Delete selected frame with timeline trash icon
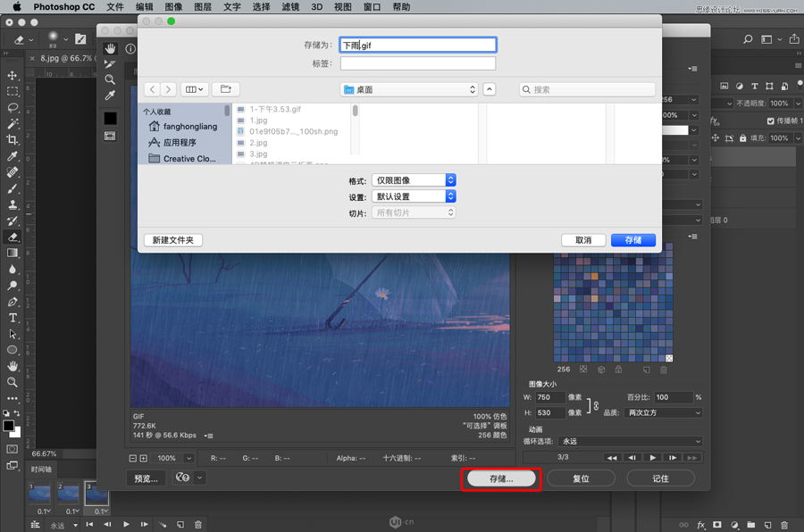 pos(198,525)
